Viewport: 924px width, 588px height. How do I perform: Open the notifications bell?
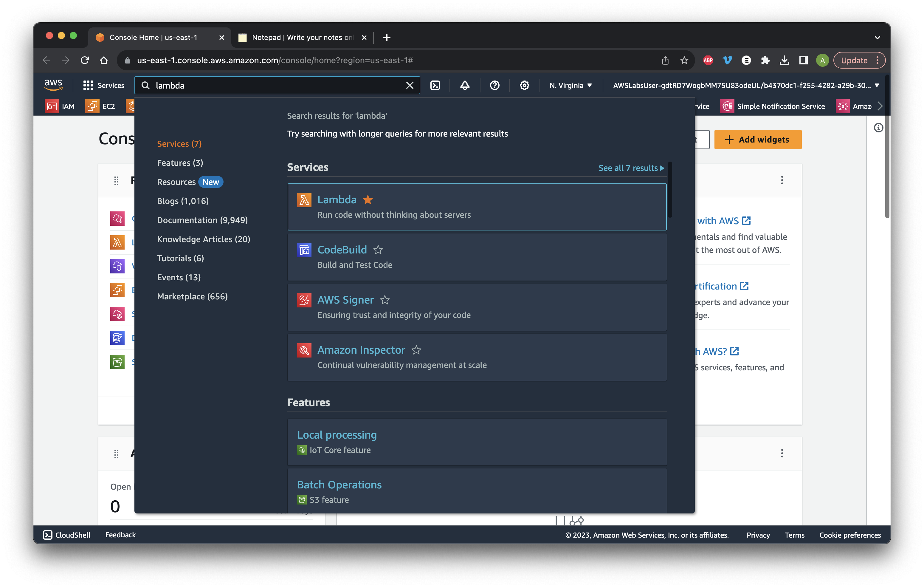click(x=465, y=85)
